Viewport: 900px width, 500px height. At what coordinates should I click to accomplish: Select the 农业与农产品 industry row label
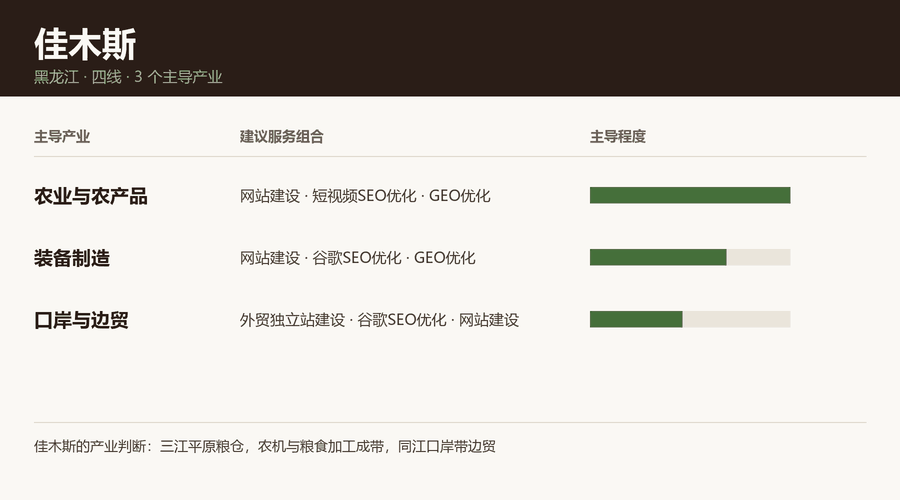click(x=91, y=196)
